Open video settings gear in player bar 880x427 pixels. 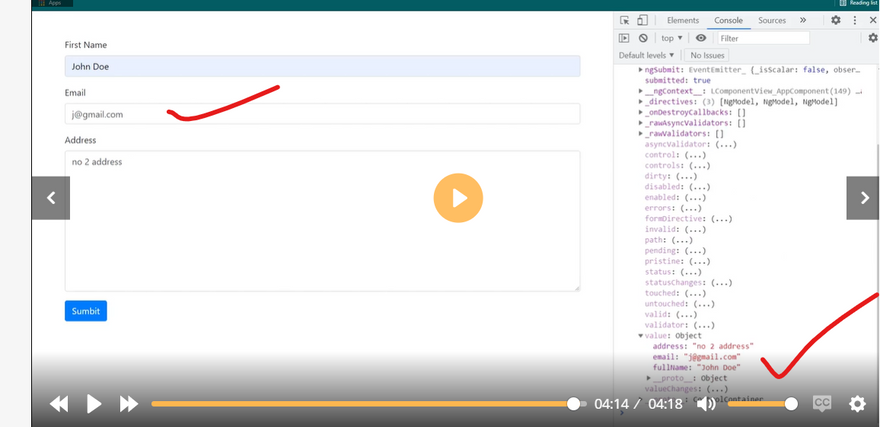click(x=857, y=404)
